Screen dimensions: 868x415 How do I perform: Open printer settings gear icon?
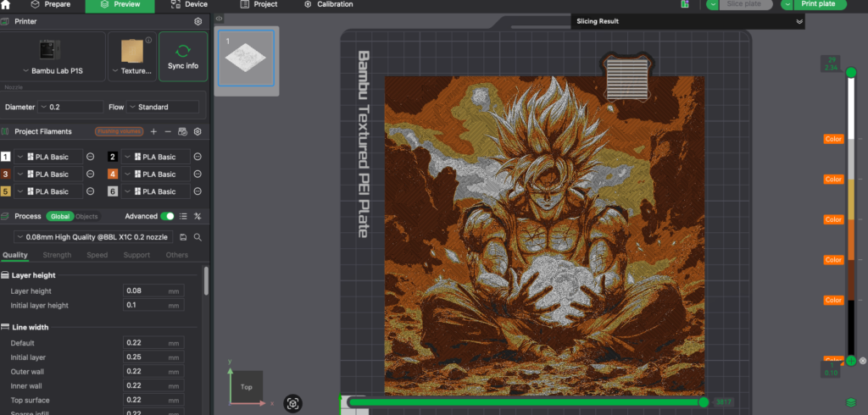pyautogui.click(x=198, y=21)
